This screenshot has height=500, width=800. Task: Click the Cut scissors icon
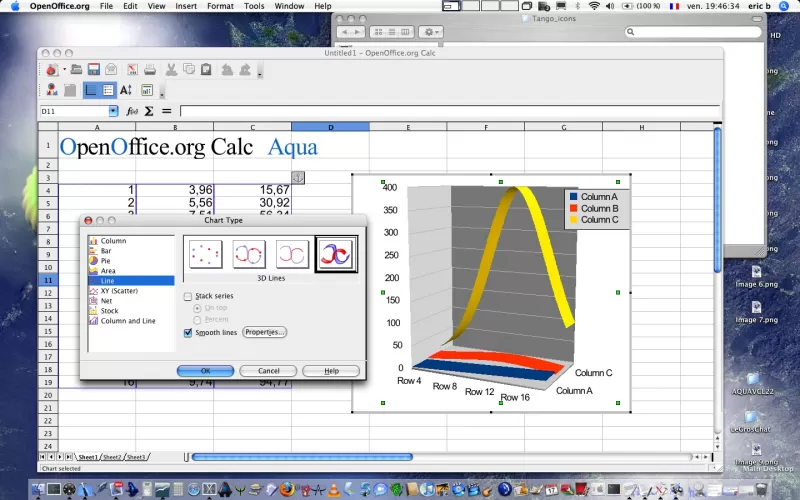171,69
